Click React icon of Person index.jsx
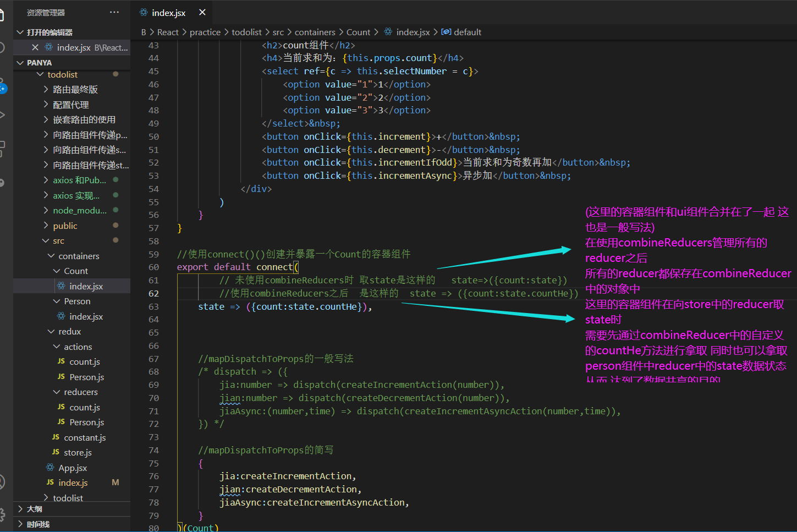This screenshot has width=797, height=532. (x=62, y=316)
